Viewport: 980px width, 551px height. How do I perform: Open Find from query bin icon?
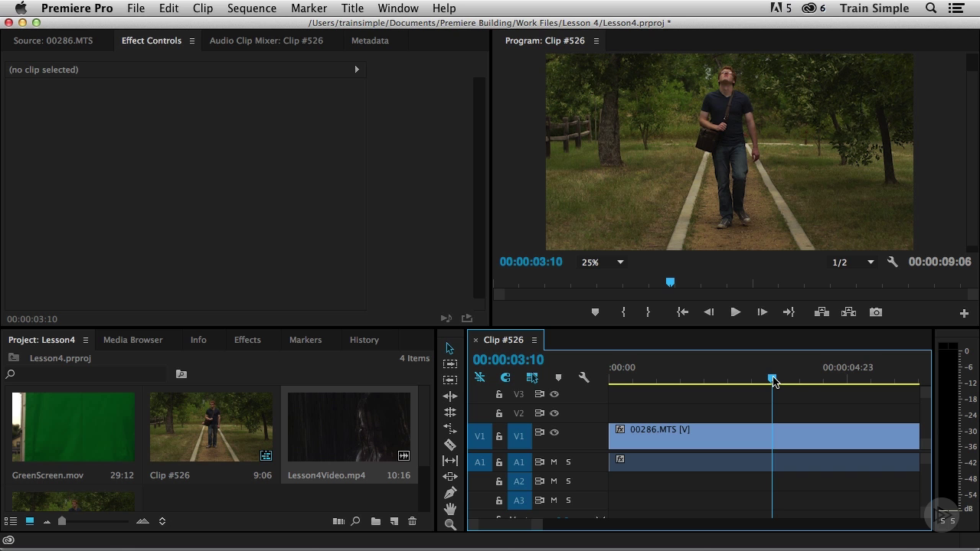click(181, 374)
